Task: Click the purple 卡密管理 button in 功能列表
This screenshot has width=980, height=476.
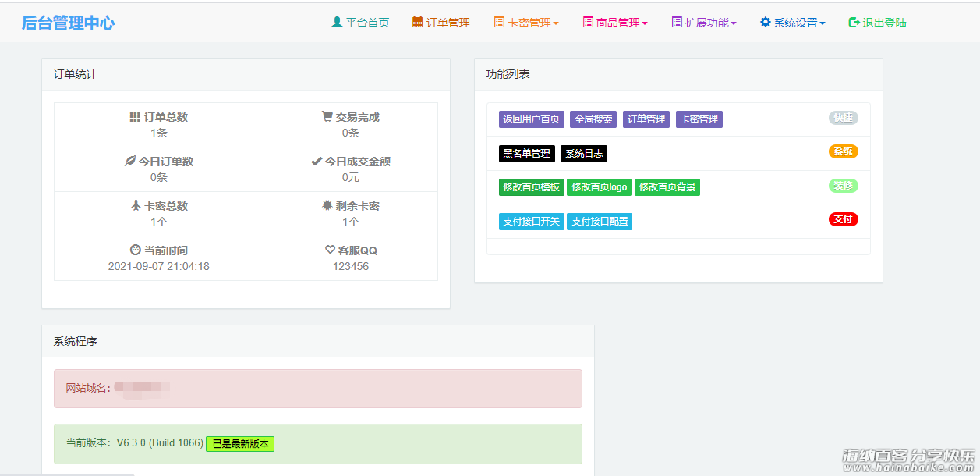Action: pos(699,119)
